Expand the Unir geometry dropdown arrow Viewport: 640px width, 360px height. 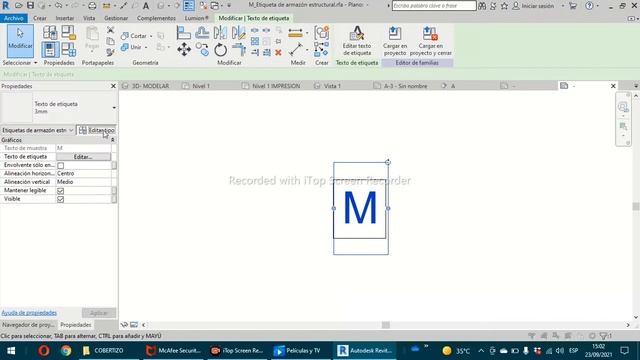(x=146, y=47)
